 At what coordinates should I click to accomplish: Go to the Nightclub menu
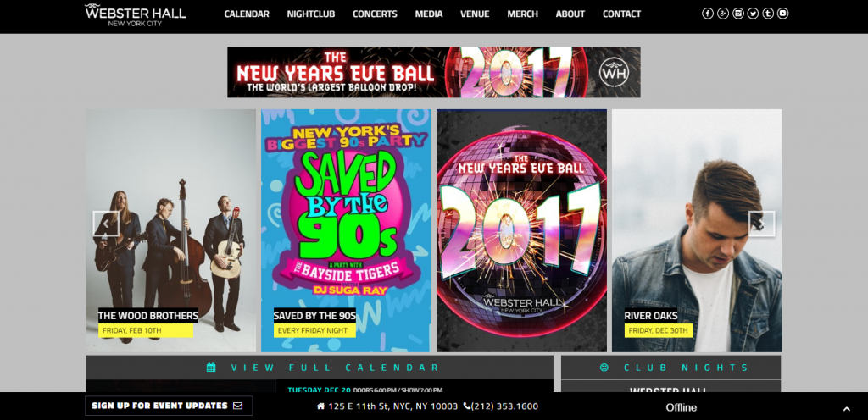click(311, 14)
